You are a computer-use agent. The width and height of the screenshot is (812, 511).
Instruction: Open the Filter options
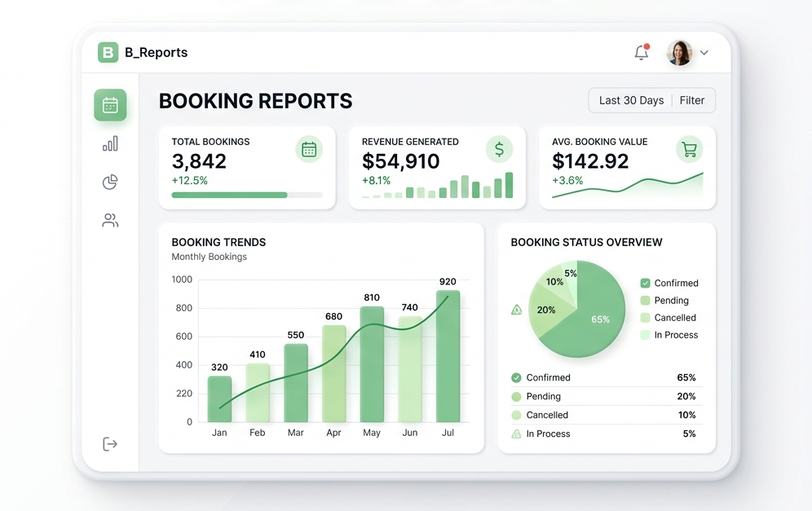[x=692, y=100]
